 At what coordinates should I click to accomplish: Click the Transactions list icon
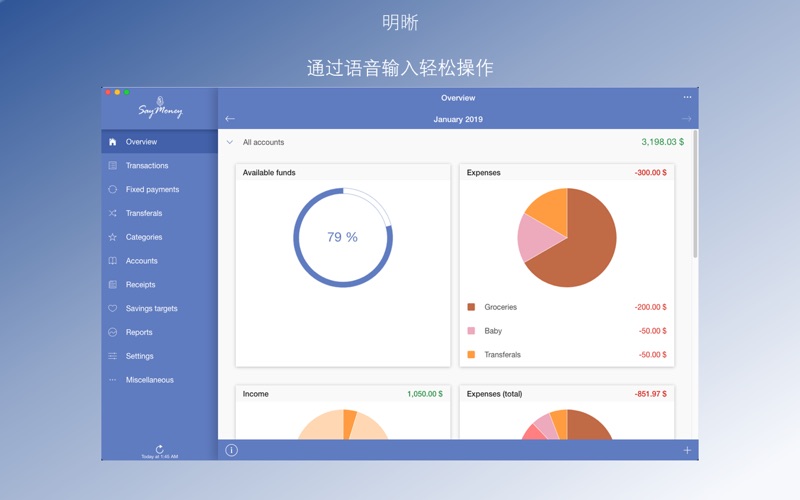[x=113, y=165]
